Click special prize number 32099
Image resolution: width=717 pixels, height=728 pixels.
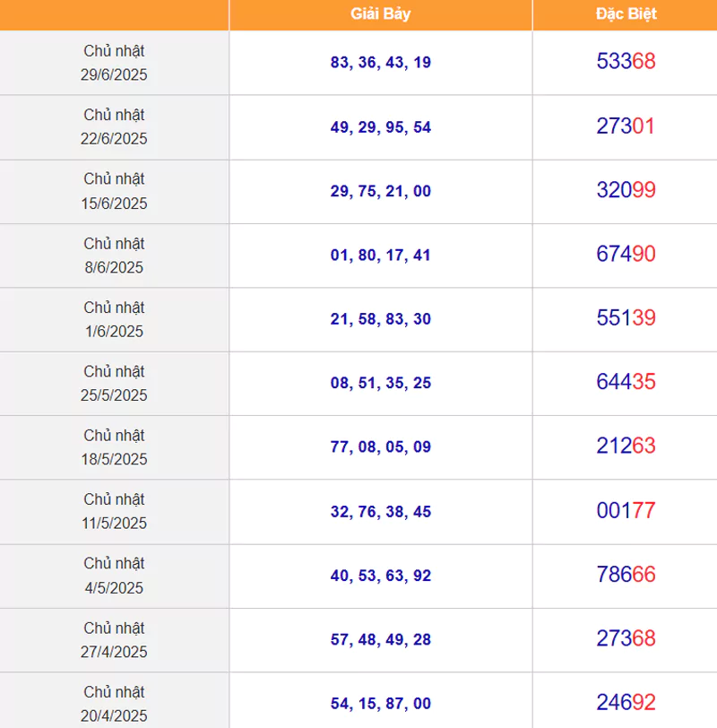[x=626, y=190]
